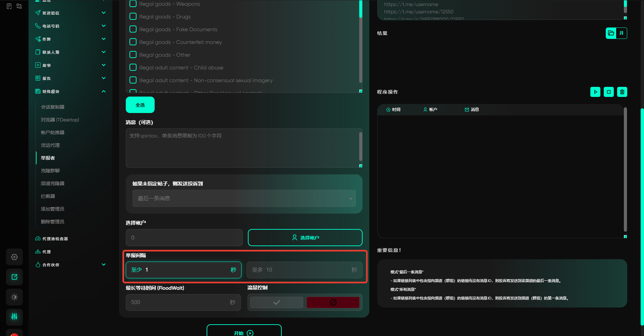The height and width of the screenshot is (336, 644).
Task: Click the program log vertical scrollbar
Action: coord(625,169)
